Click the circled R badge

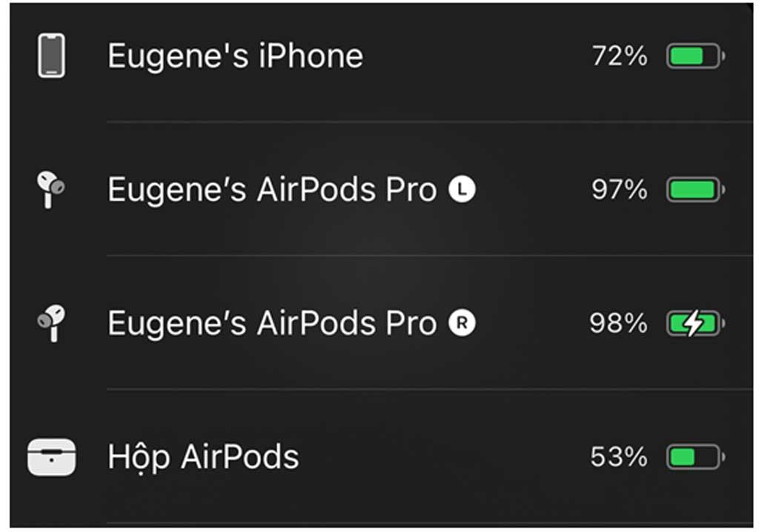click(x=462, y=323)
